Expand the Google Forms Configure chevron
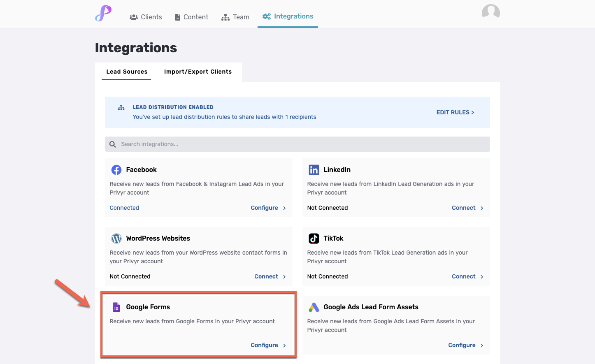 pos(284,345)
